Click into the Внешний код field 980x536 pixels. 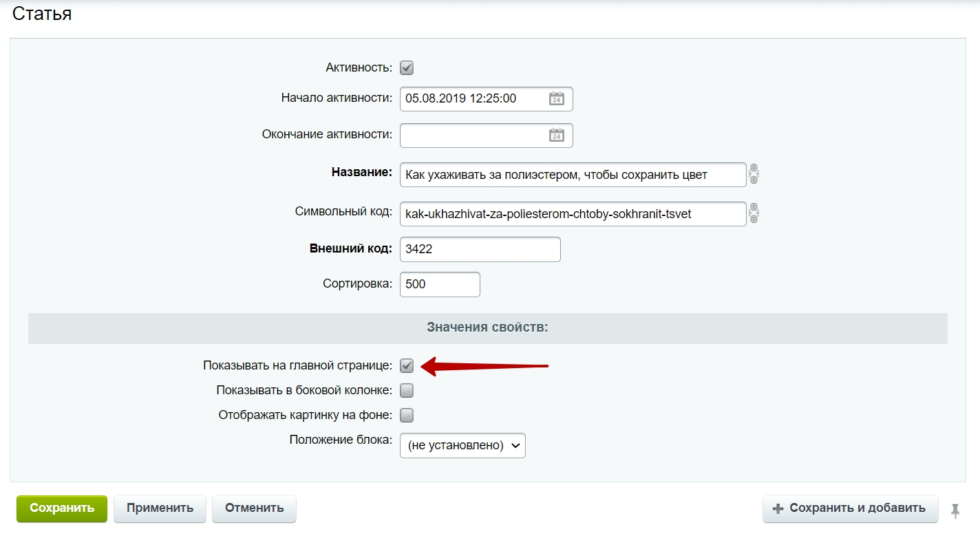[x=480, y=249]
